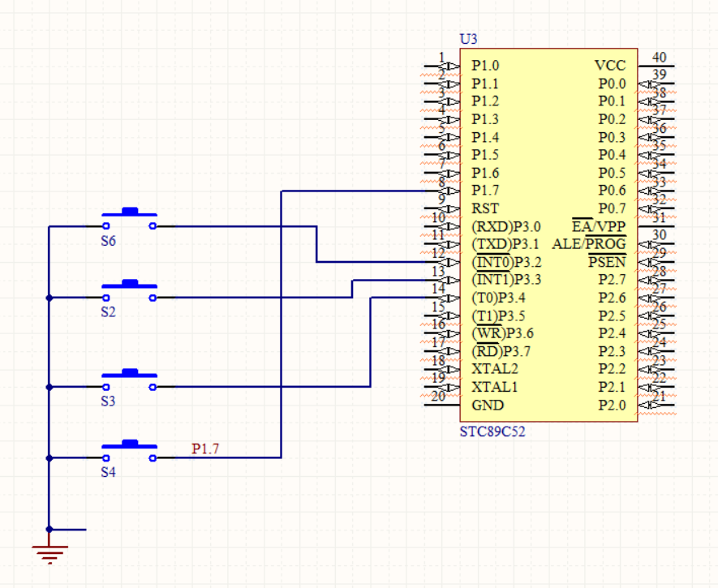Select the (INT0)P3.2 pin label
This screenshot has height=588, width=718.
pos(506,262)
